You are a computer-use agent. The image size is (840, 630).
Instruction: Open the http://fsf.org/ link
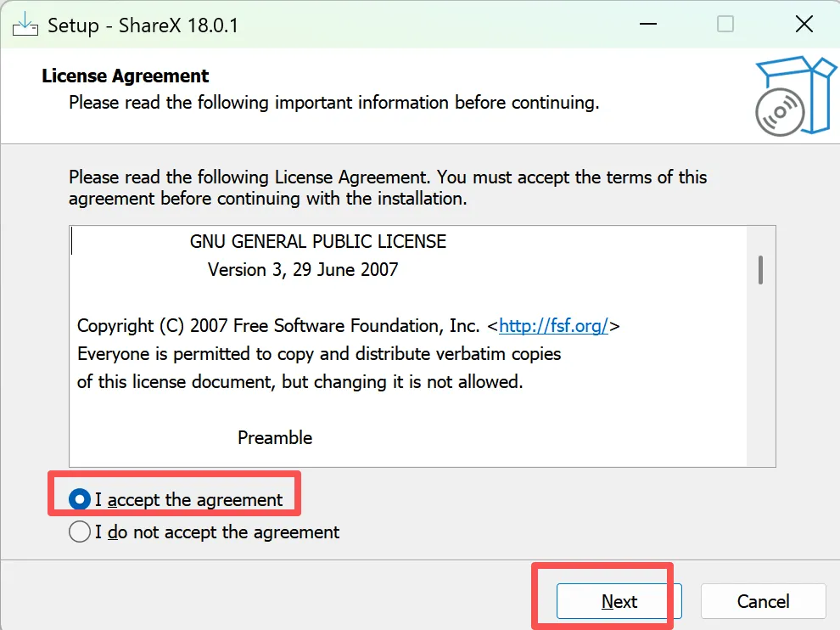tap(553, 325)
